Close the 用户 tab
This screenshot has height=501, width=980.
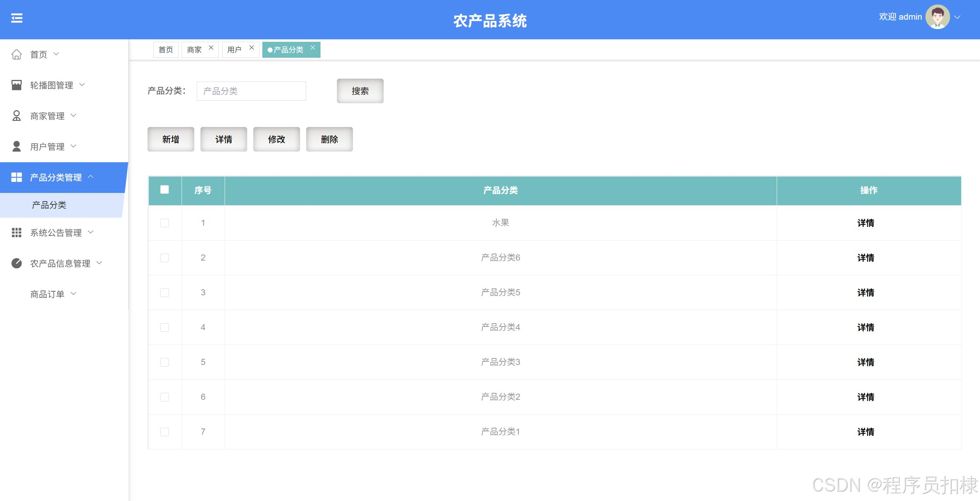point(252,48)
